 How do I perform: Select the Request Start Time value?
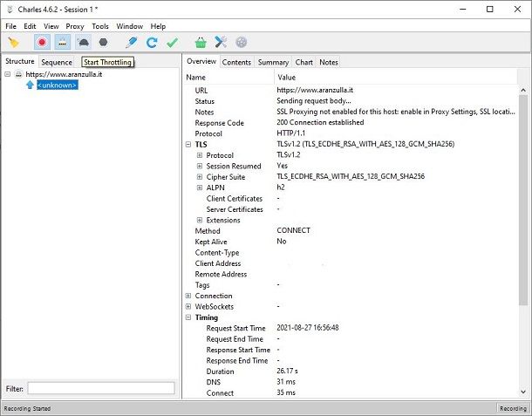pos(308,327)
